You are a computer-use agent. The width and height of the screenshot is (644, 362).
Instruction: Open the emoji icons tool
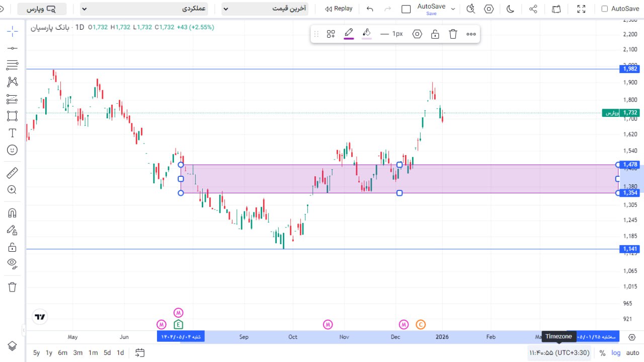[13, 150]
